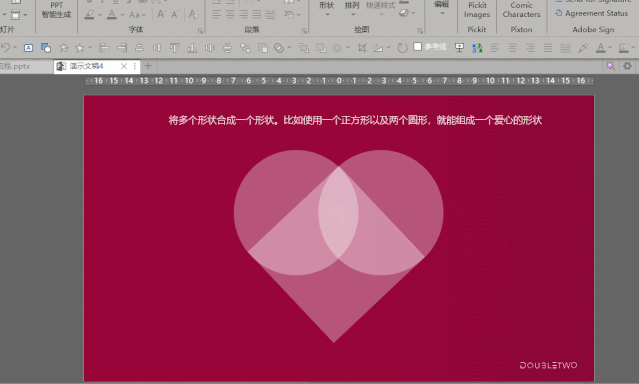This screenshot has width=639, height=384.
Task: Click the Merge Shapes icon
Action: 279,48
